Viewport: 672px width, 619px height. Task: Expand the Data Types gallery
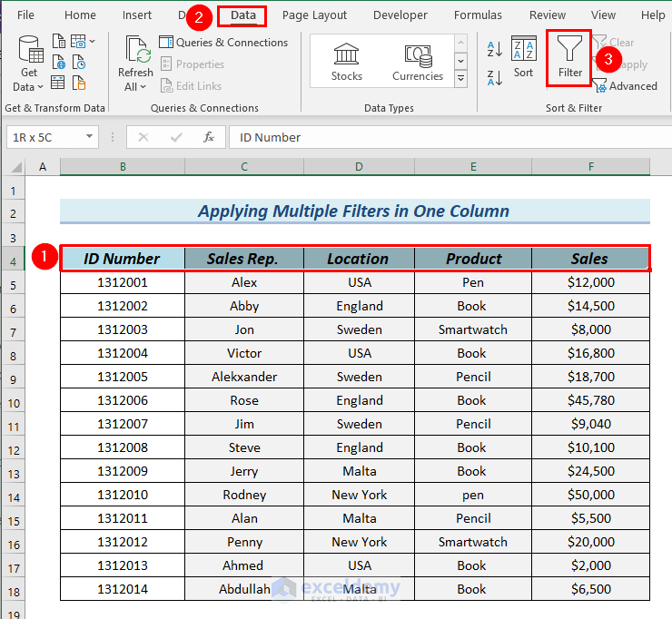[x=460, y=79]
